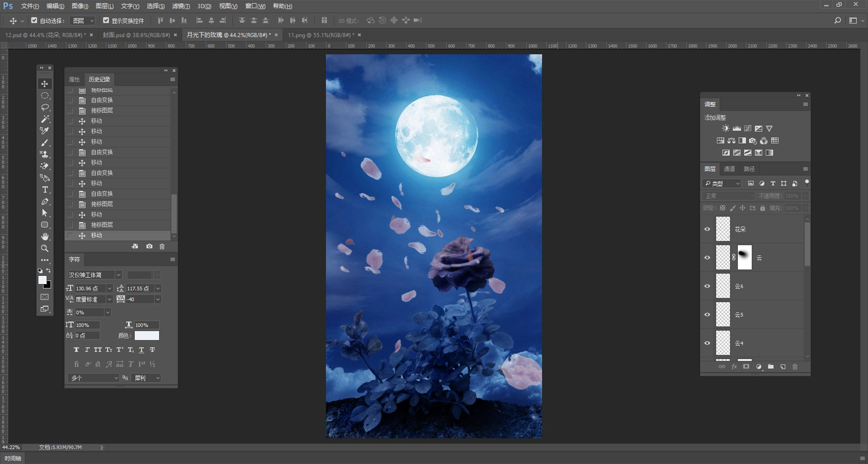Click 云 layer mask thumbnail
Image resolution: width=868 pixels, height=464 pixels.
745,258
